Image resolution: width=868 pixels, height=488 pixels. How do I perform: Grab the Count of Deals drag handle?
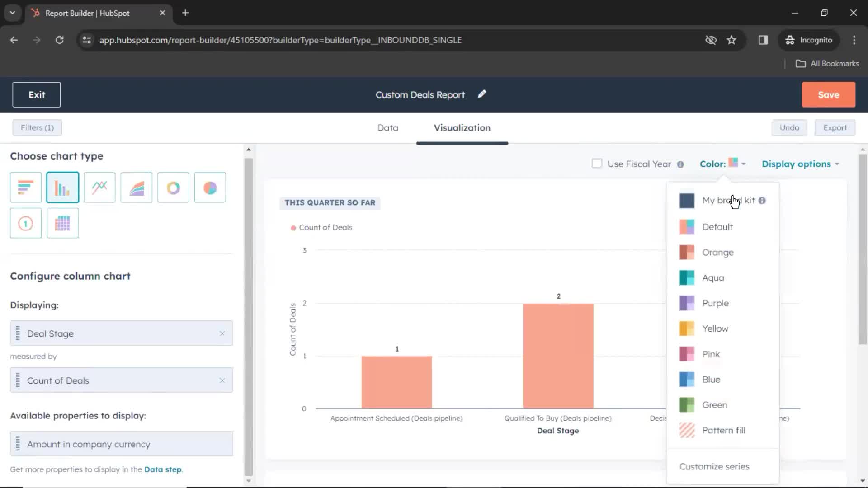(18, 380)
